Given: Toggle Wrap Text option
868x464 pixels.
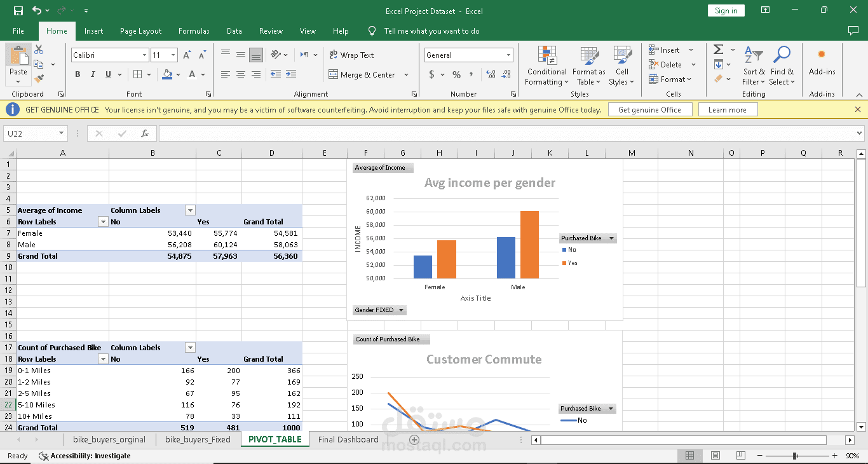Looking at the screenshot, I should 351,55.
